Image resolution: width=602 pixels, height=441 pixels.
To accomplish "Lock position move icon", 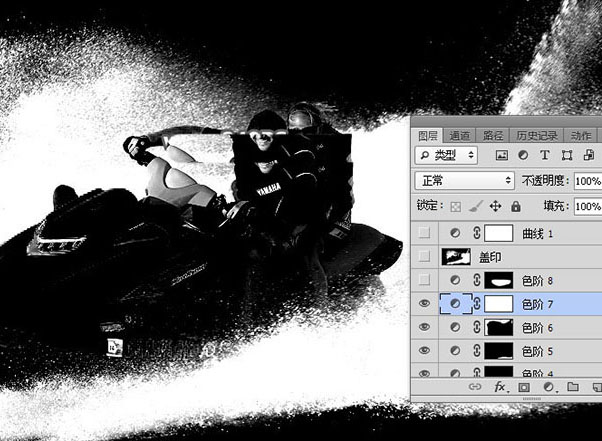I will click(496, 206).
